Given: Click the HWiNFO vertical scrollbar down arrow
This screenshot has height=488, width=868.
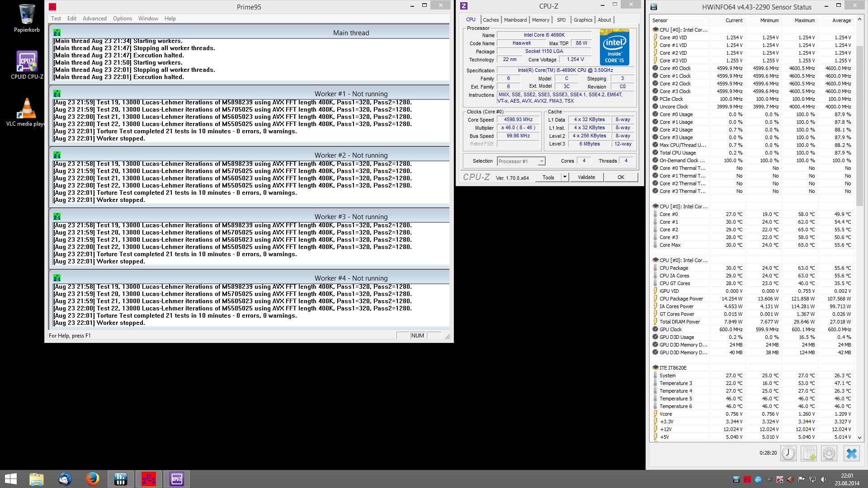Looking at the screenshot, I should pos(859,437).
